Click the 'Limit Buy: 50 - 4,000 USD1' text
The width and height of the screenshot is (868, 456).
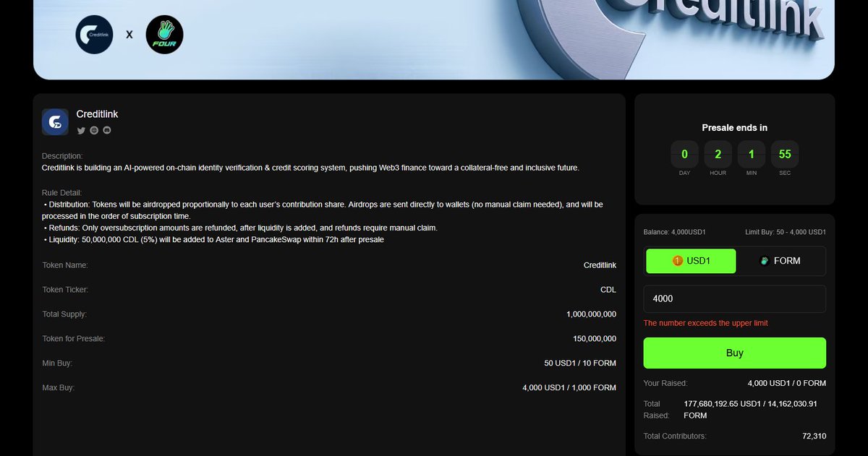786,232
